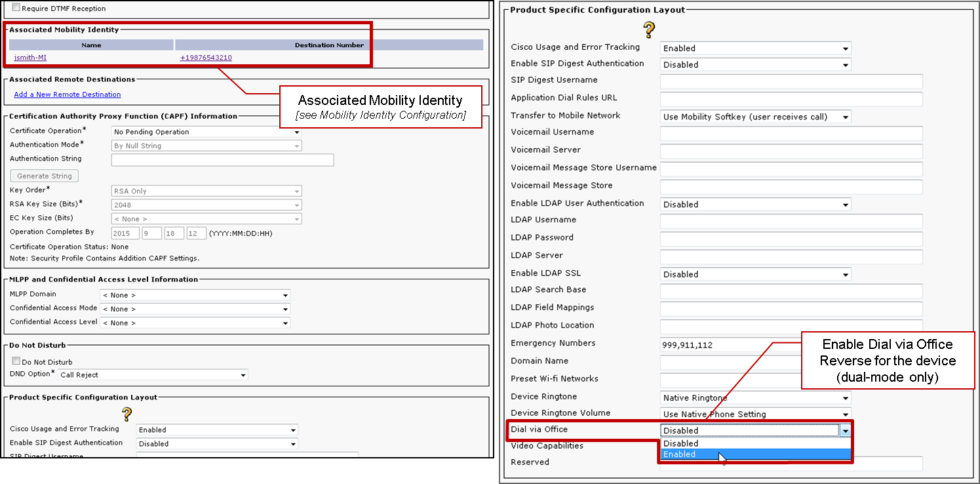980x484 pixels.
Task: Click the Dial via Office dropdown arrow
Action: coord(845,430)
